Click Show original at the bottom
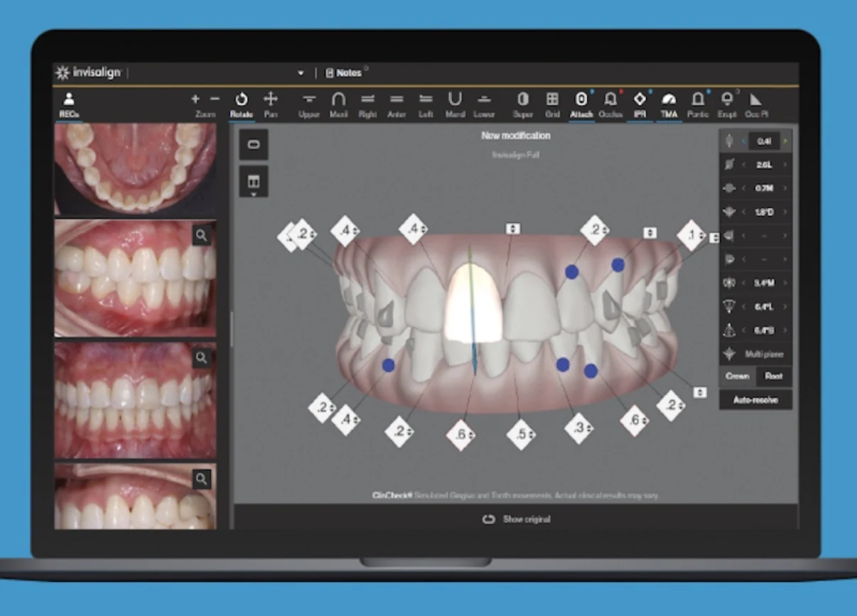 point(516,519)
